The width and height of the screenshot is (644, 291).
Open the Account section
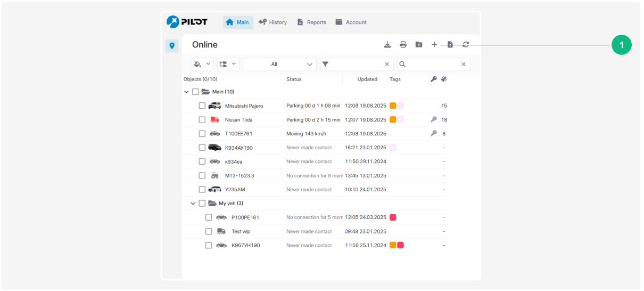351,22
